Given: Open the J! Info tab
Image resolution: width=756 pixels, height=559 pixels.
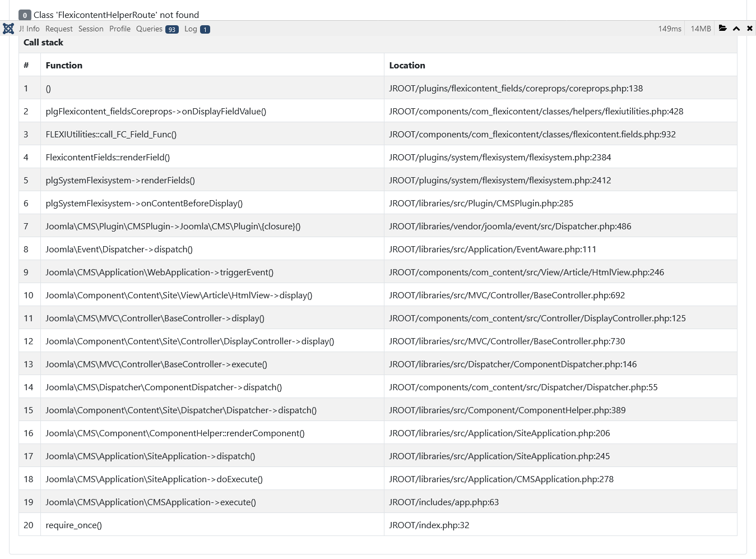Looking at the screenshot, I should pos(29,29).
